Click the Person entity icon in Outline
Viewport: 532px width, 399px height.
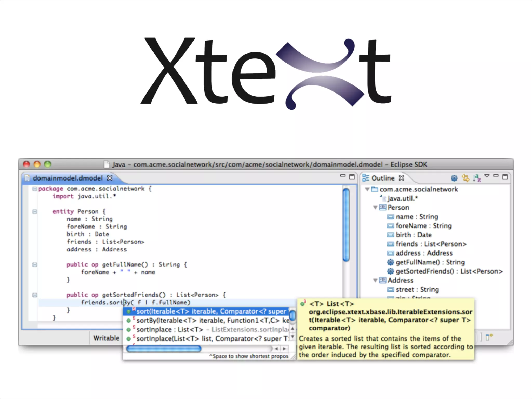[x=383, y=208]
